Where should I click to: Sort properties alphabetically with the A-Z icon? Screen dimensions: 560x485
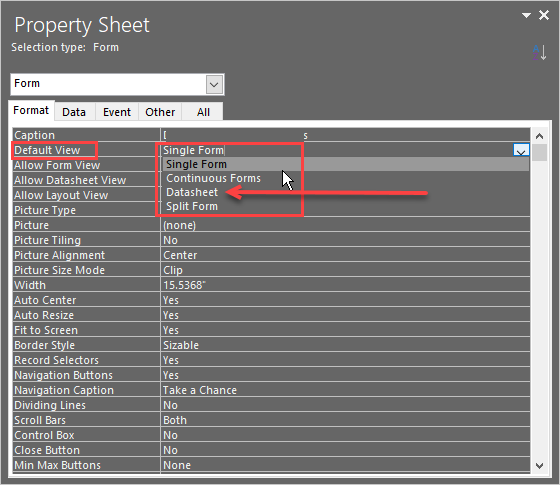point(539,52)
